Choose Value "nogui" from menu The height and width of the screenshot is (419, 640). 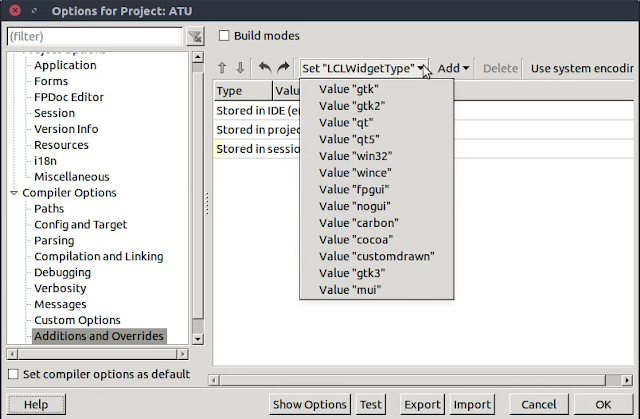click(x=376, y=206)
